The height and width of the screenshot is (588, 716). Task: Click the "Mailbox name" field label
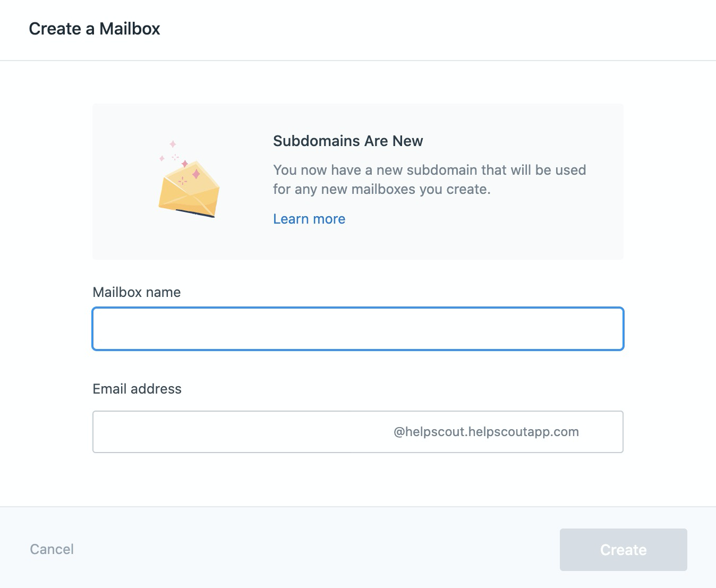click(x=137, y=292)
